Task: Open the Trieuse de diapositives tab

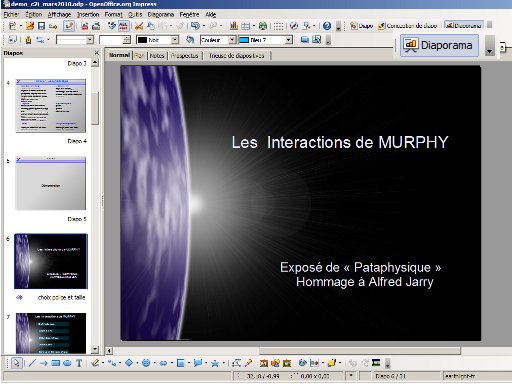Action: (236, 56)
